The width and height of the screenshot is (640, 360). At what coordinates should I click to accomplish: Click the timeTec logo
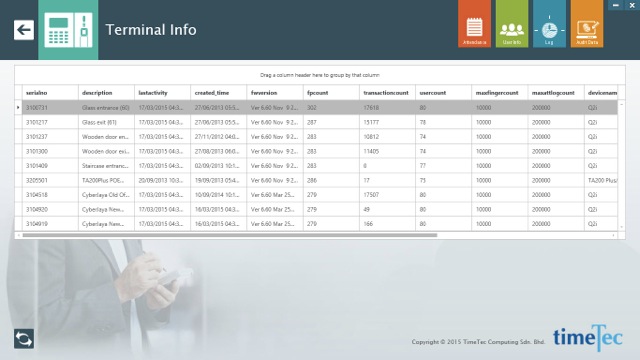click(x=588, y=338)
